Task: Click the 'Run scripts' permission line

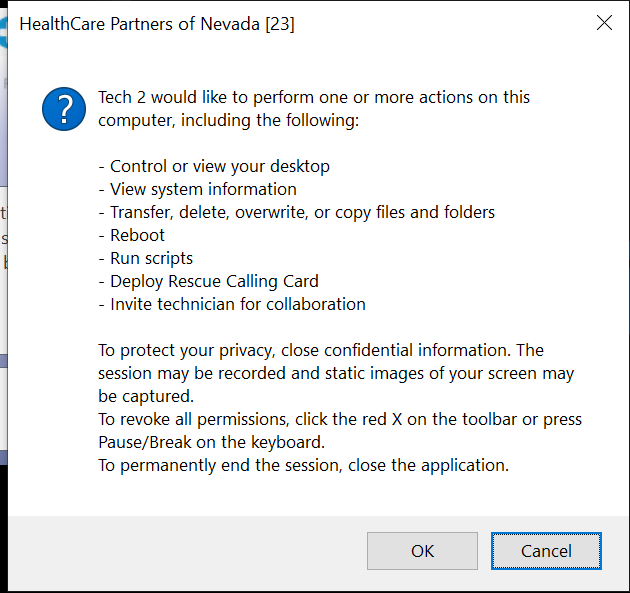Action: pyautogui.click(x=145, y=258)
